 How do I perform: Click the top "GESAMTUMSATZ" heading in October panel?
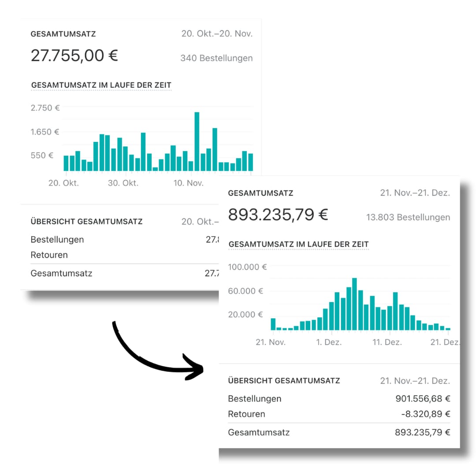coord(63,34)
